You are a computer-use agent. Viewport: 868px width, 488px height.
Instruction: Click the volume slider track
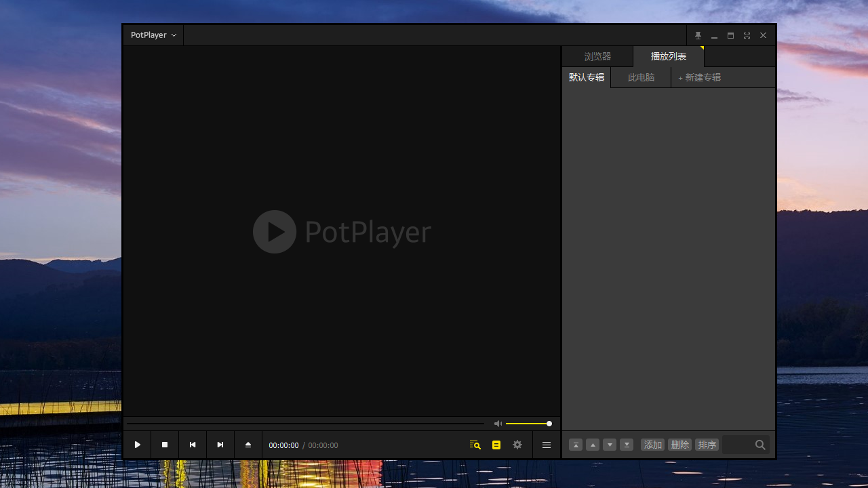tap(527, 424)
